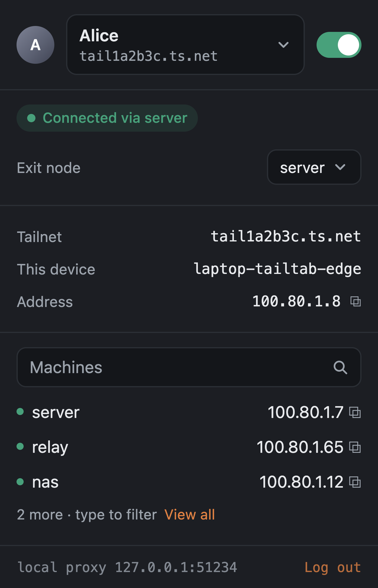Open the Alice account switcher dropdown
Viewport: 378px width, 588px height.
pyautogui.click(x=185, y=45)
